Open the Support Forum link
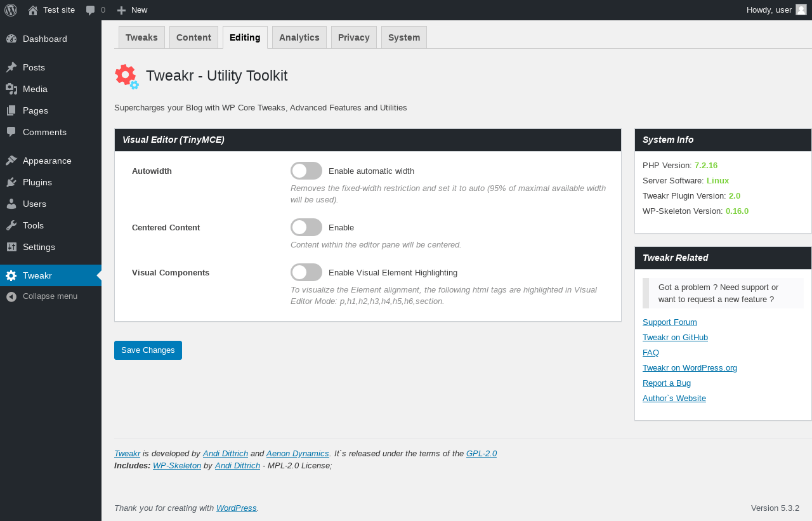 coord(669,322)
